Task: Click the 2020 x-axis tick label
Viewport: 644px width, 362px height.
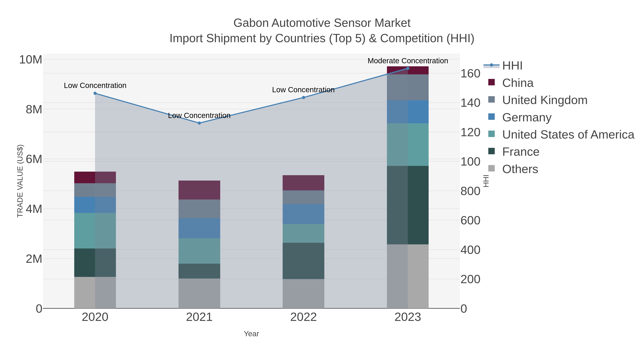Action: point(95,317)
